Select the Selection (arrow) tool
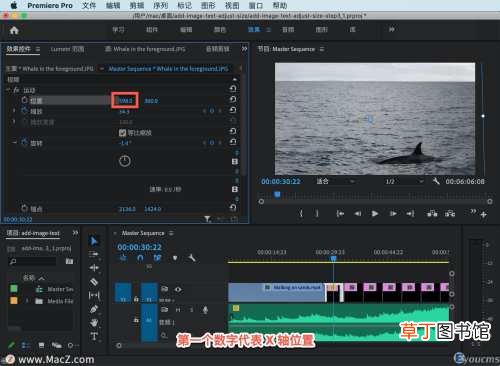500x366 pixels. point(94,241)
